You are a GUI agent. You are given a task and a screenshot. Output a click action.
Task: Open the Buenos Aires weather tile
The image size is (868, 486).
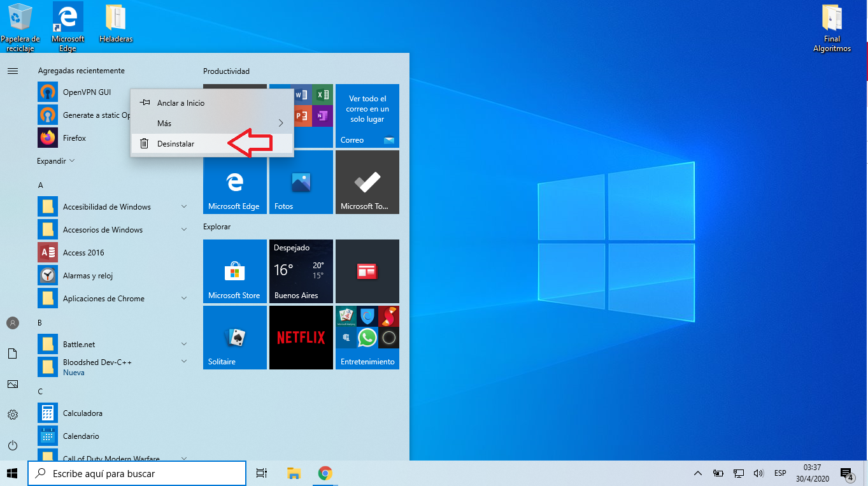[301, 271]
